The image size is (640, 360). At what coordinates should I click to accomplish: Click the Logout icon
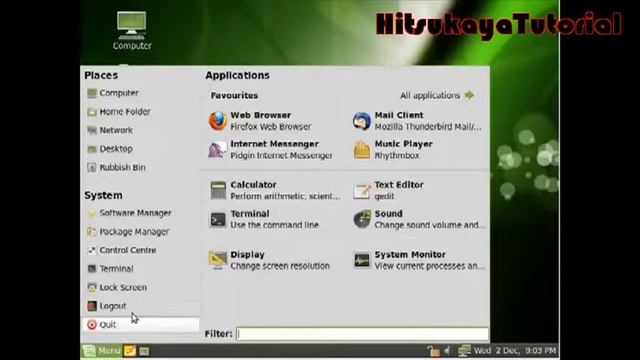(92, 306)
